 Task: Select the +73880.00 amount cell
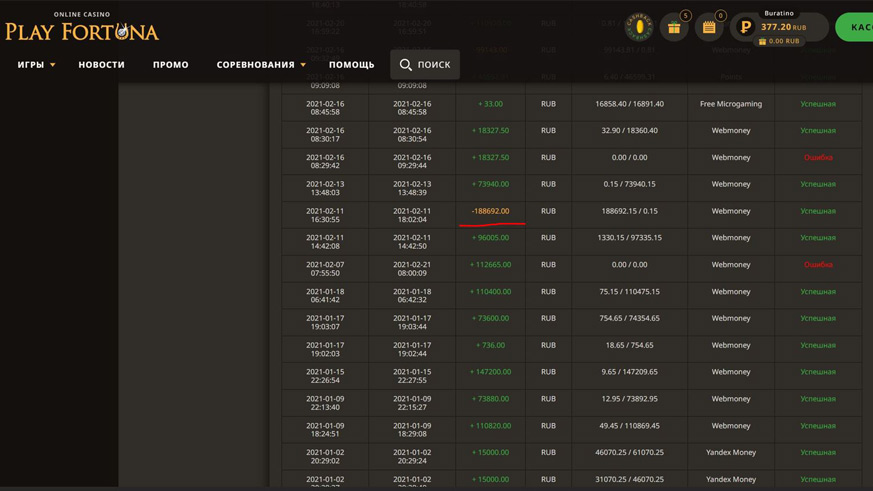coord(490,399)
